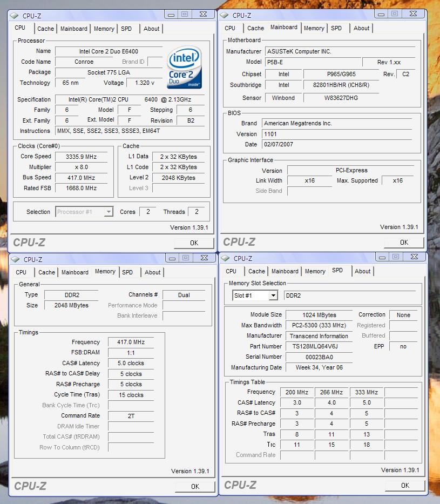Screen dimensions: 440x504
Task: Open Memory tab in the Motherboard window
Action: [314, 28]
